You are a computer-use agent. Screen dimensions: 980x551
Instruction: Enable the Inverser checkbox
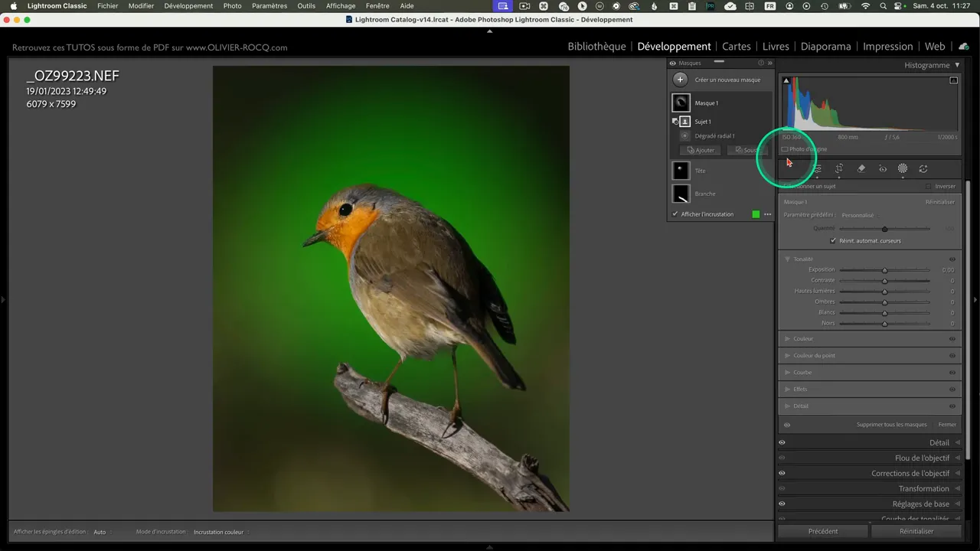(x=929, y=187)
